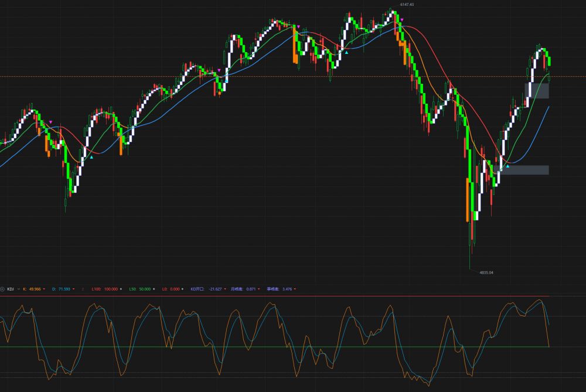Viewport: 586px width, 392px height.
Task: Click the cyan up-triangle beside the lower gray zone
Action: 508,166
